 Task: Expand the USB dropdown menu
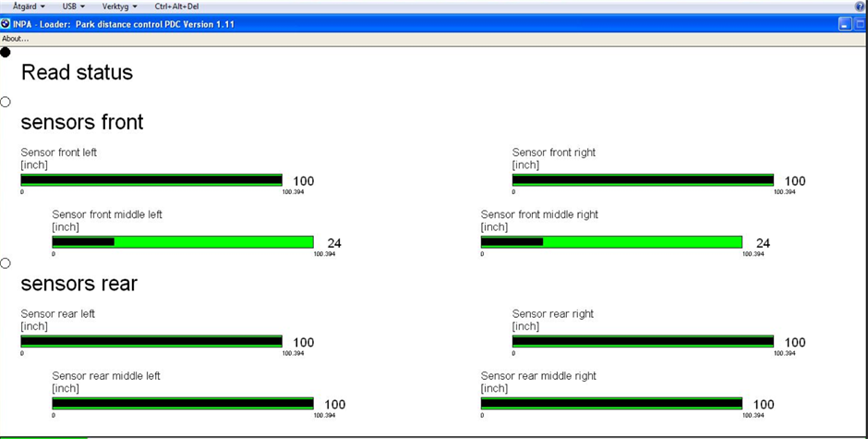[73, 6]
